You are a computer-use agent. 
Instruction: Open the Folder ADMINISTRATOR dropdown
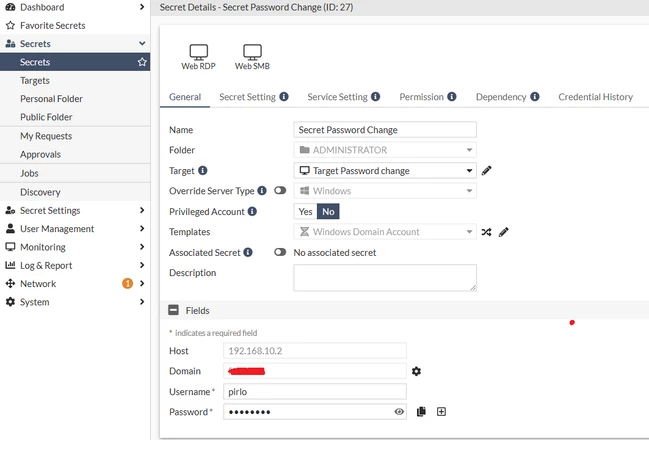[385, 150]
